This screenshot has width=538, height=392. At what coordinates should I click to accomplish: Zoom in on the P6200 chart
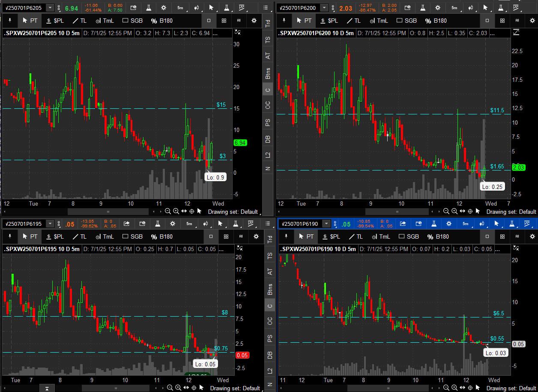[454, 211]
